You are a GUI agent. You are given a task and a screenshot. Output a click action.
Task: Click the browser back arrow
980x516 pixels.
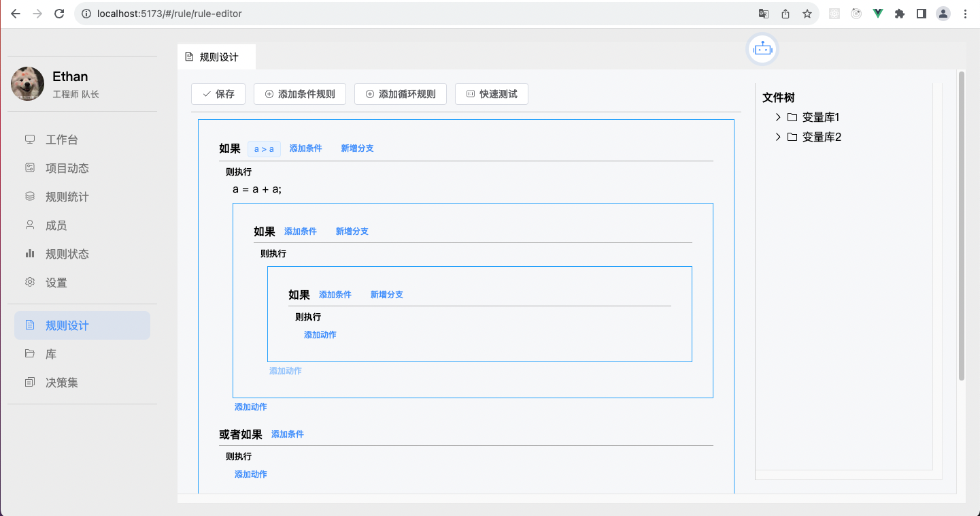coord(16,14)
